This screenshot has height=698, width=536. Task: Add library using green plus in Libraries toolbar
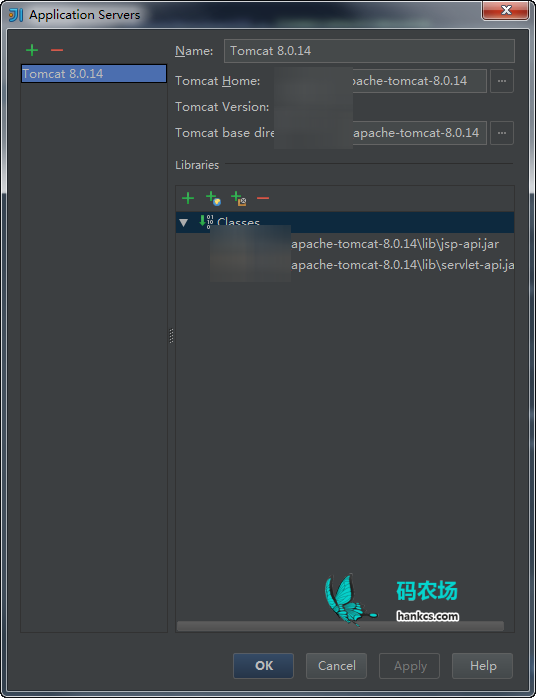coord(188,198)
